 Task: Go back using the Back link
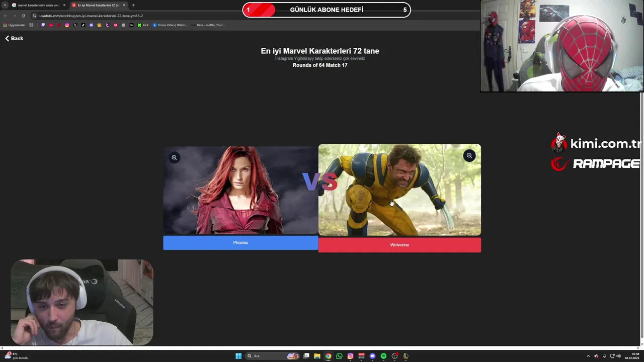click(14, 38)
